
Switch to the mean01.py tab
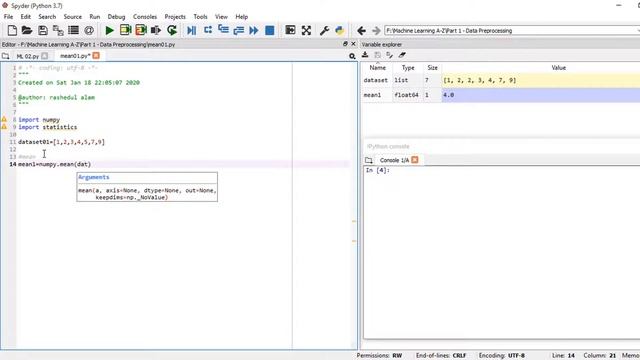75,56
